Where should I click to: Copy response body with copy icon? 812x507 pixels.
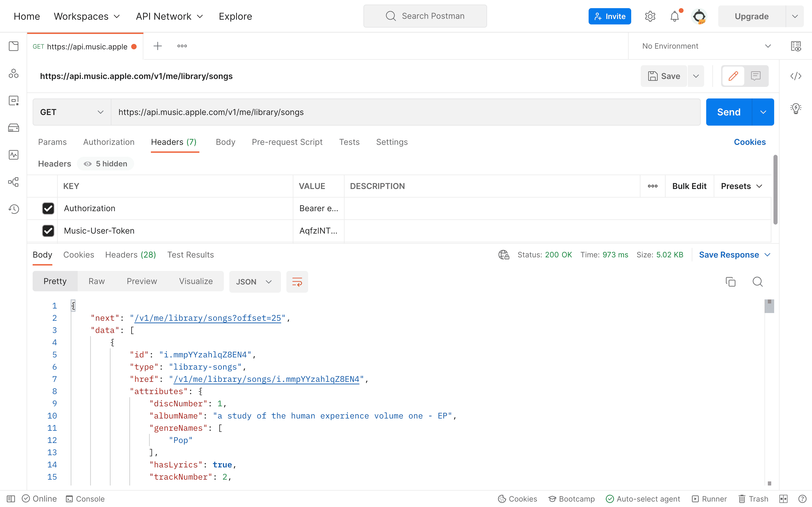730,282
